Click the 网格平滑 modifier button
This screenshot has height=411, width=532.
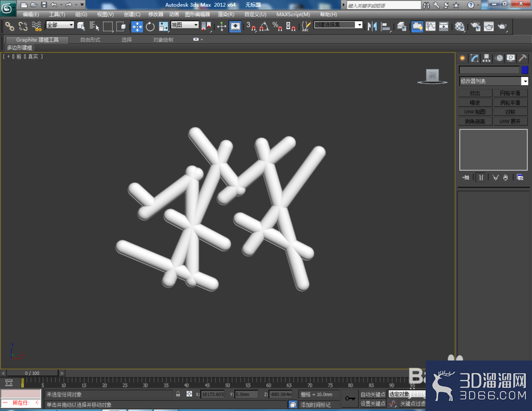pyautogui.click(x=510, y=93)
